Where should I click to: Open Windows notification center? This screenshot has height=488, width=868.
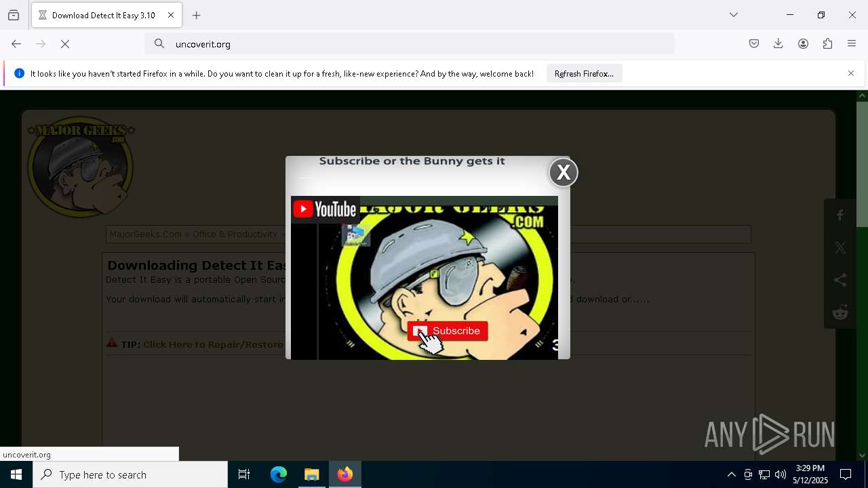pyautogui.click(x=846, y=474)
